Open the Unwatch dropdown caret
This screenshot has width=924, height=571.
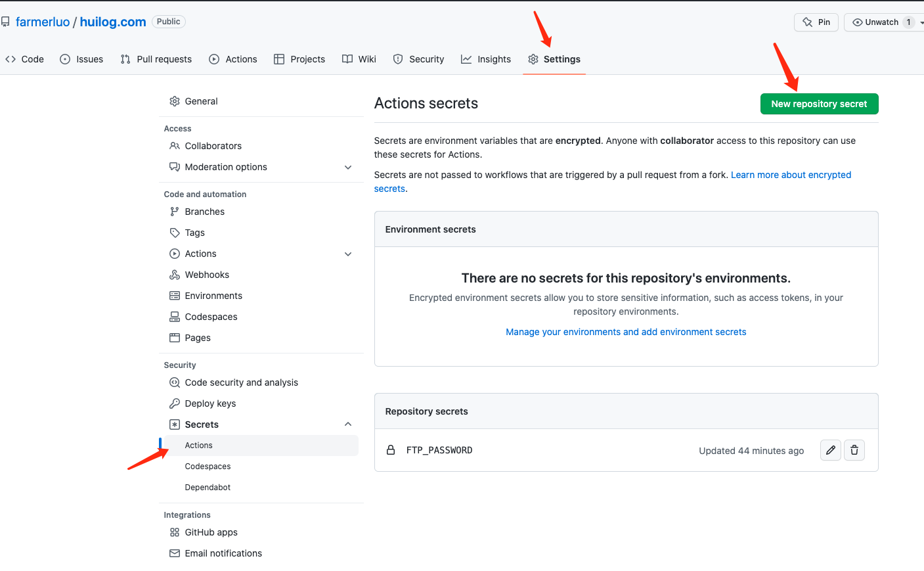click(x=921, y=22)
